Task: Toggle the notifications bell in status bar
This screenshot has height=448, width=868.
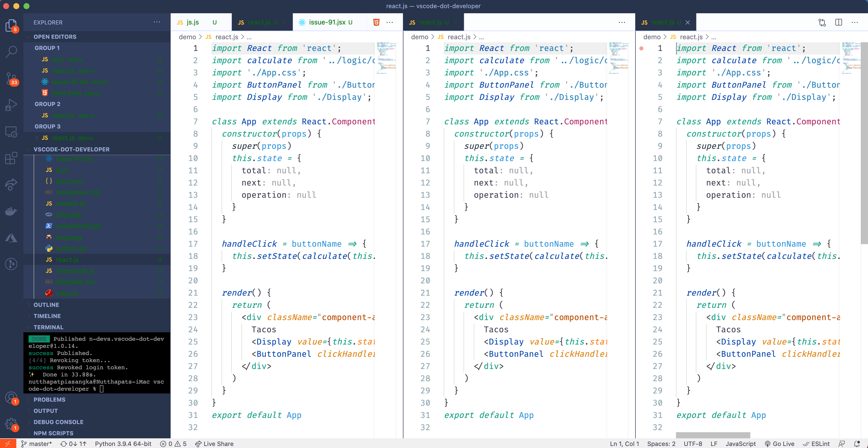Action: (x=857, y=444)
